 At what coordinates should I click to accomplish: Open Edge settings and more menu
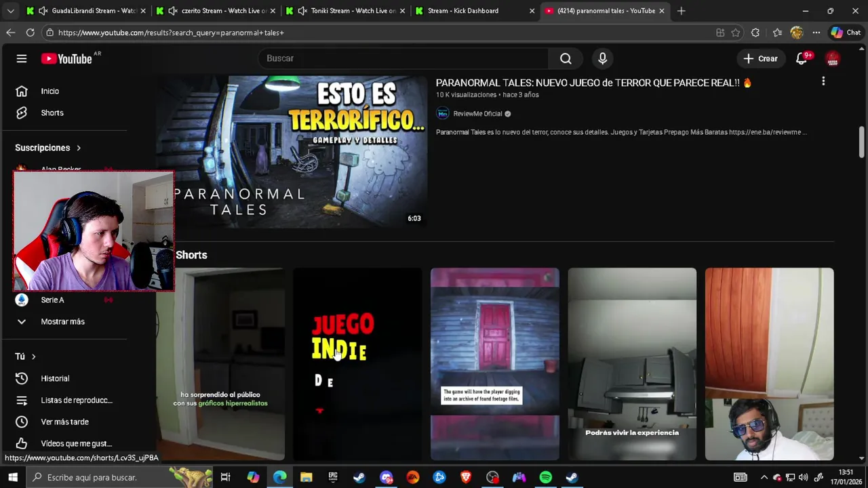[816, 33]
